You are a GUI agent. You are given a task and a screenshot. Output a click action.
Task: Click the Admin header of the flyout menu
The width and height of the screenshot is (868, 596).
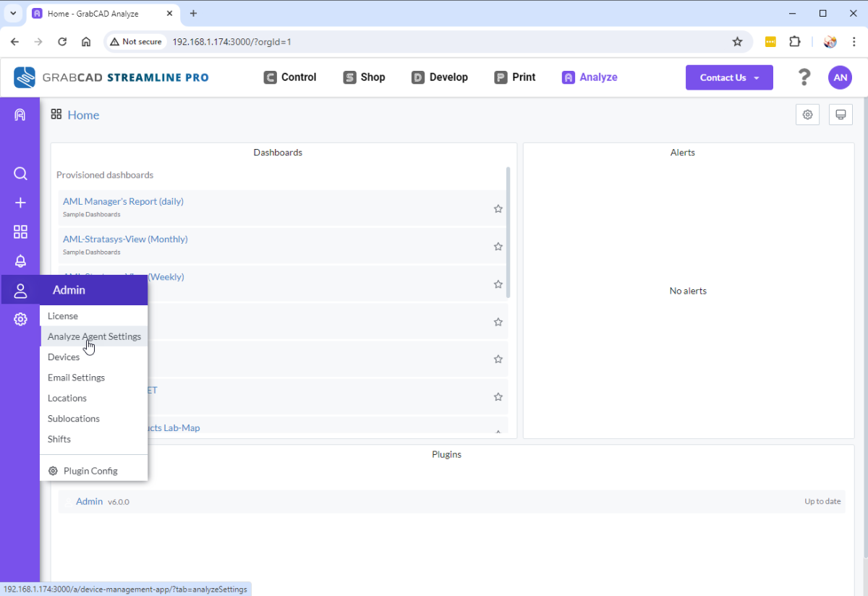click(94, 290)
